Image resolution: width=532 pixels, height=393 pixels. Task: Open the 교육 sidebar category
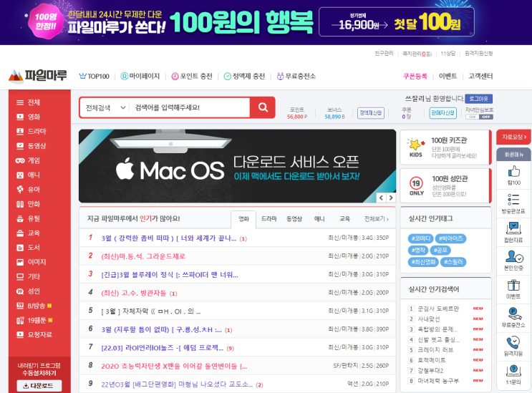click(x=28, y=233)
